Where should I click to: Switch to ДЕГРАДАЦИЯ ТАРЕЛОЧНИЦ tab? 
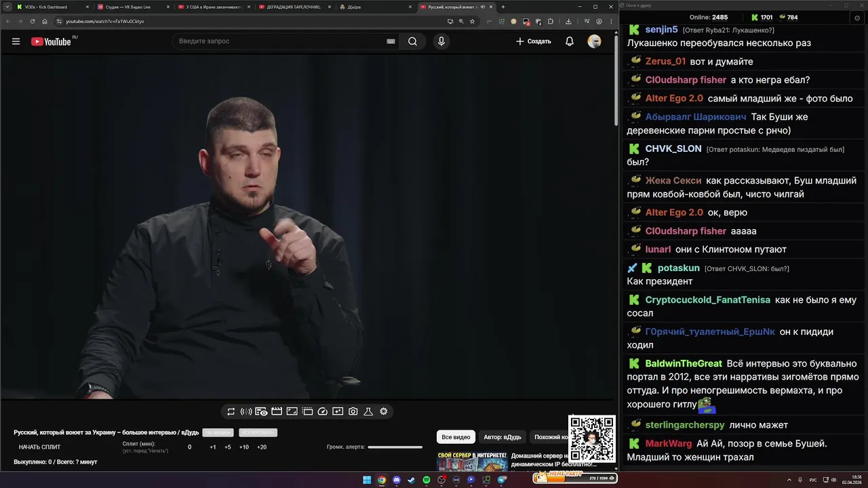coord(294,7)
